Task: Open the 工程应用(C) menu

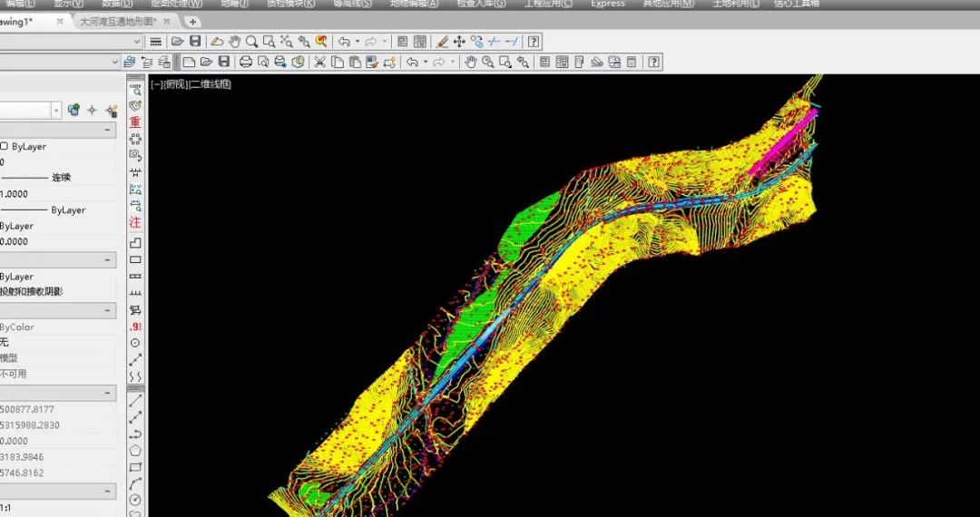Action: pos(548,4)
